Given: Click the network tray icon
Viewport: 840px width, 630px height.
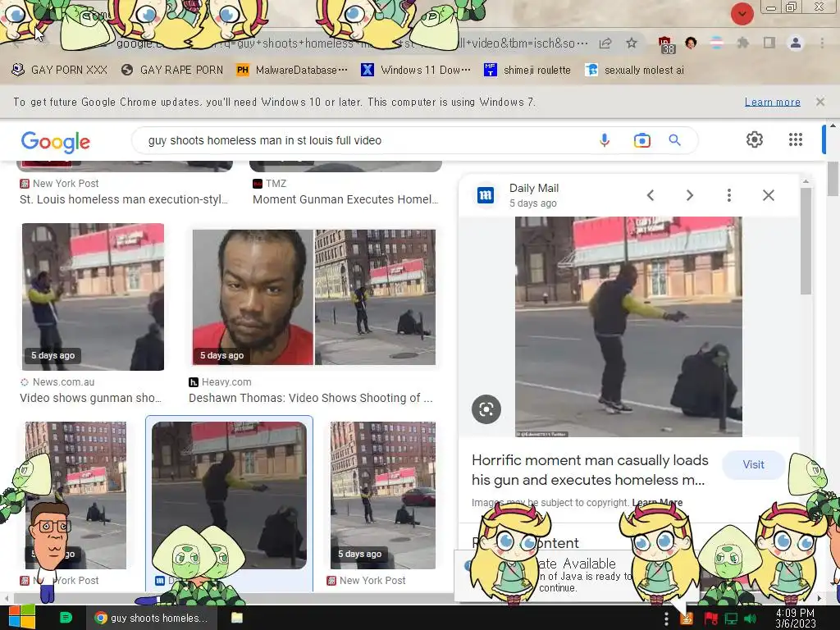Looking at the screenshot, I should [731, 619].
